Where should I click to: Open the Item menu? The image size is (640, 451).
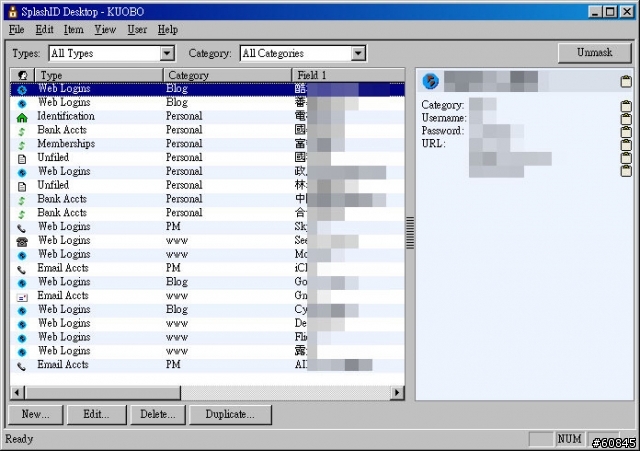[73, 29]
